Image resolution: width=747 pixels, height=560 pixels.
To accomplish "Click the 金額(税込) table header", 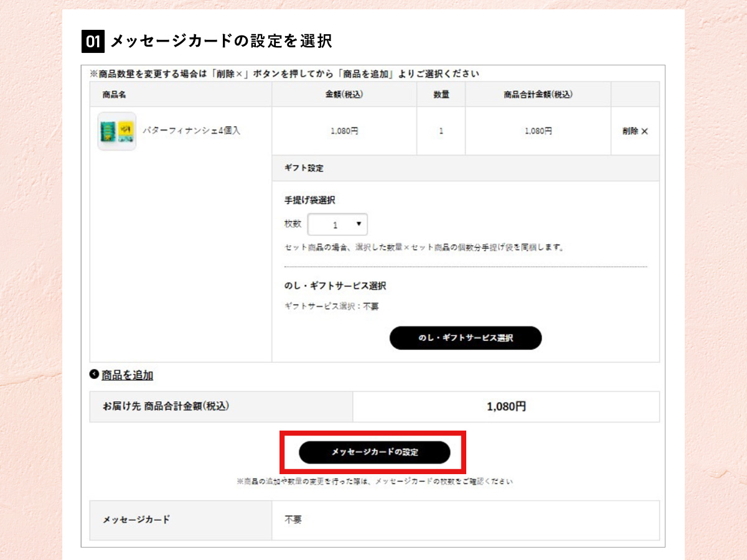I will click(x=344, y=94).
